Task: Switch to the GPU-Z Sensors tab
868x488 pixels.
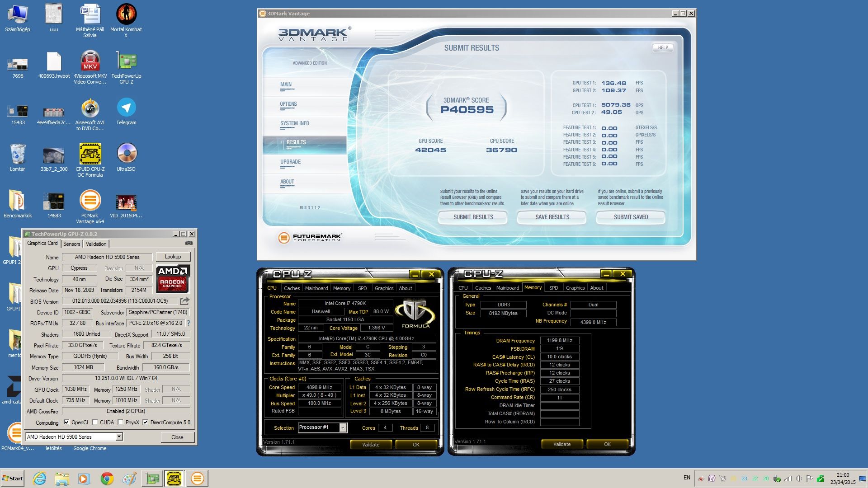Action: [x=71, y=244]
